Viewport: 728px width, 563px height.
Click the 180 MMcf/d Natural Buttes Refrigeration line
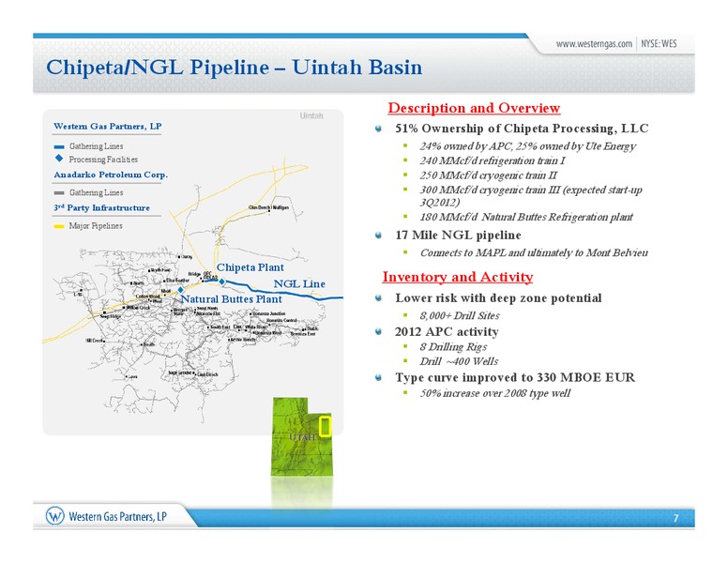pos(526,217)
